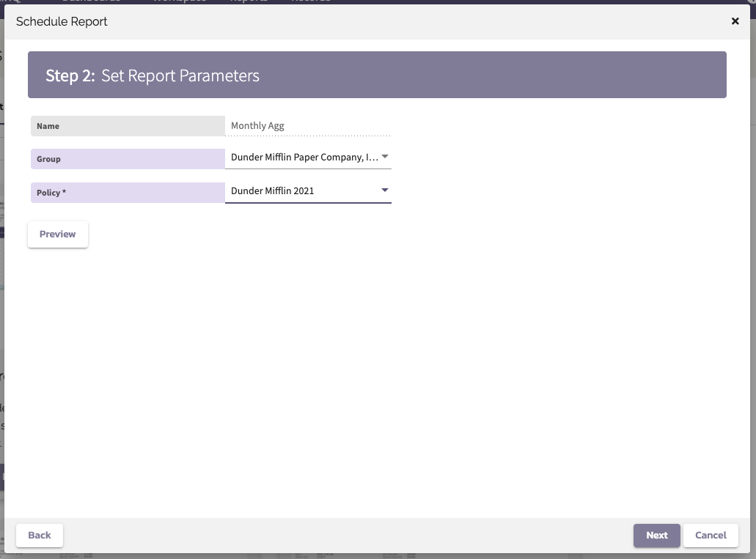The image size is (756, 559).
Task: Click the Group label field
Action: pos(128,159)
